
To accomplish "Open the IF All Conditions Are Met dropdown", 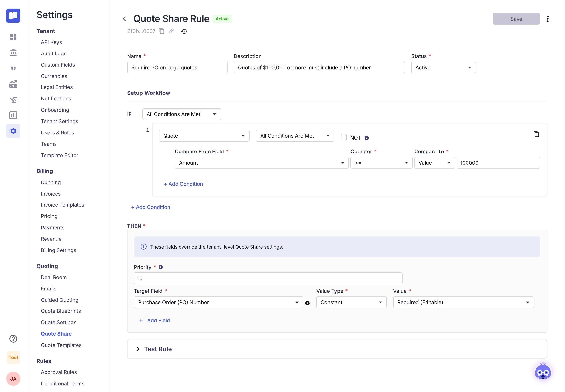I will click(181, 114).
